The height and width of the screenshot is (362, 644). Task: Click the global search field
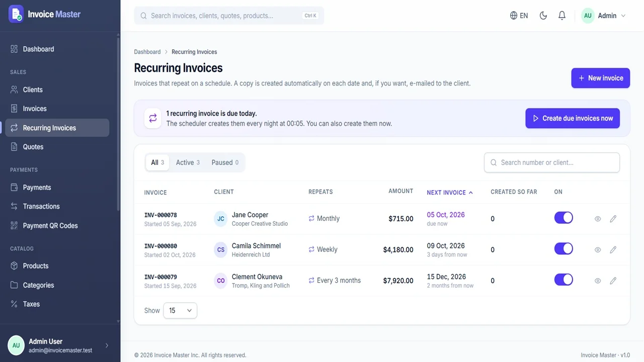coord(229,16)
